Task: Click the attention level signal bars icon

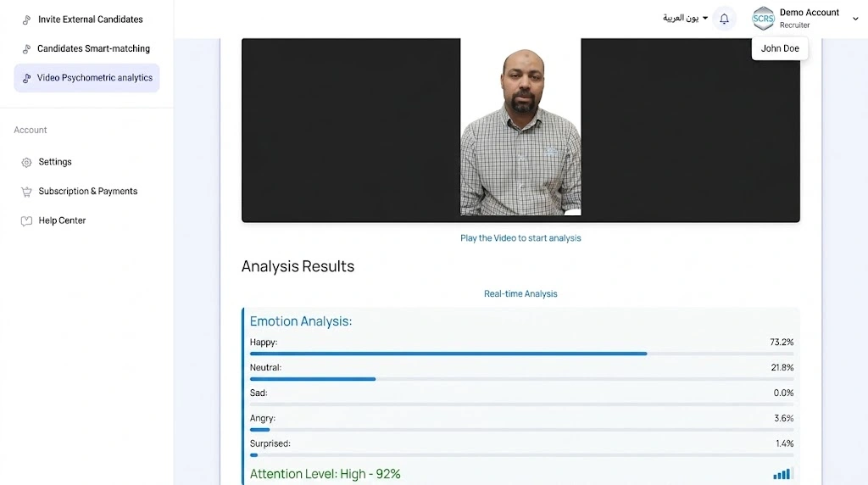Action: [783, 473]
